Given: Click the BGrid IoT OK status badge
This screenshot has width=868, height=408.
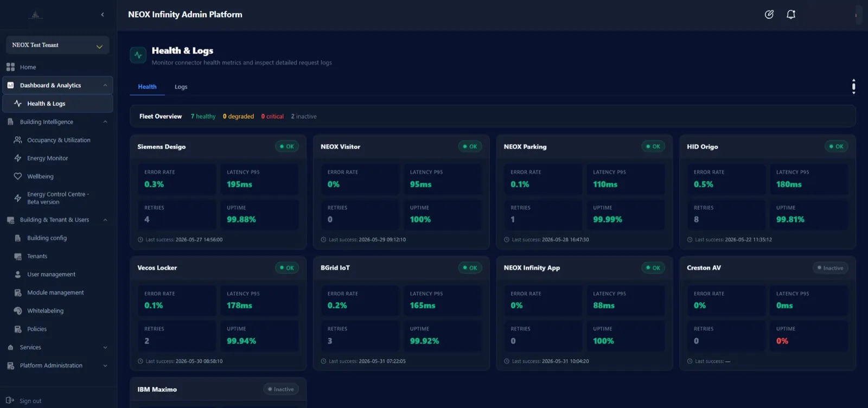Looking at the screenshot, I should pyautogui.click(x=470, y=268).
